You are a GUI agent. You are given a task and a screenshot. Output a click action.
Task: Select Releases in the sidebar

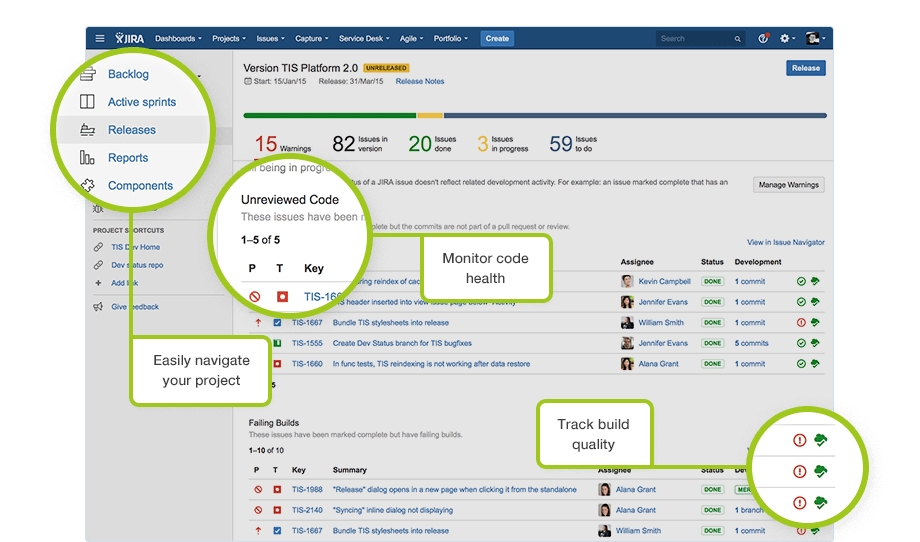(131, 130)
